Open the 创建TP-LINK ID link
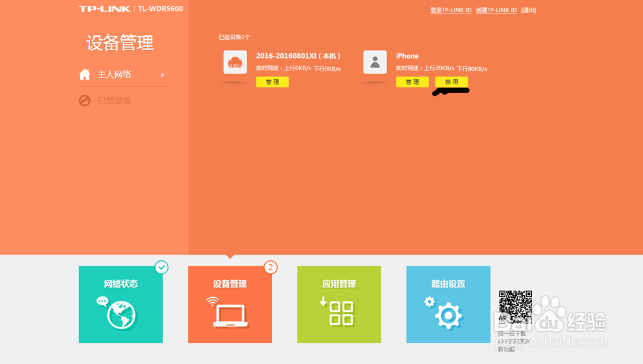The image size is (643, 364). pyautogui.click(x=496, y=10)
